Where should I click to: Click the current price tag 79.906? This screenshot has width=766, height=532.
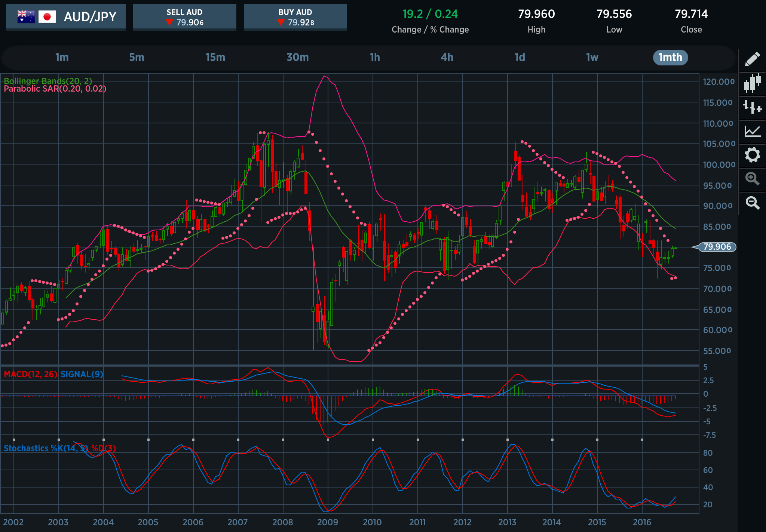pos(717,247)
